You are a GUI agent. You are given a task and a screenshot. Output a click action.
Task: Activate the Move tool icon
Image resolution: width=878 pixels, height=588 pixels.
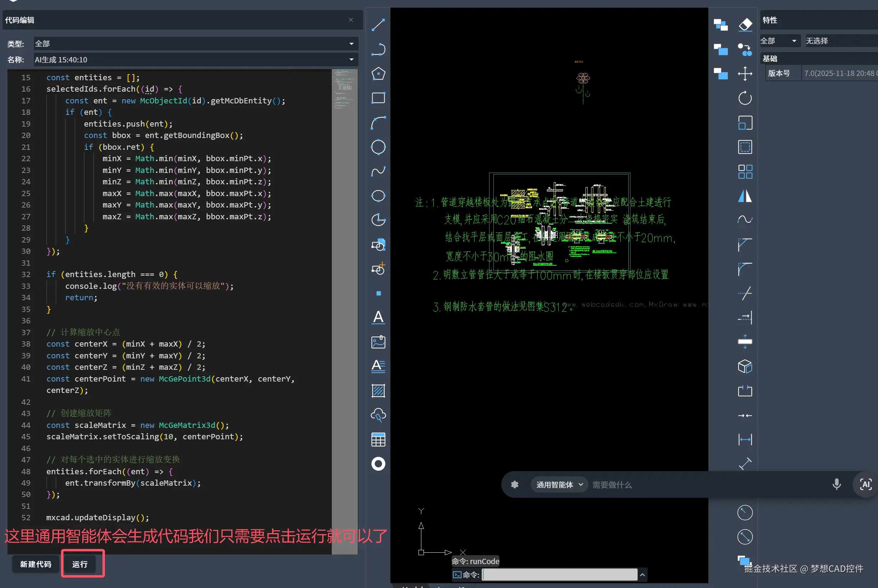coord(745,73)
